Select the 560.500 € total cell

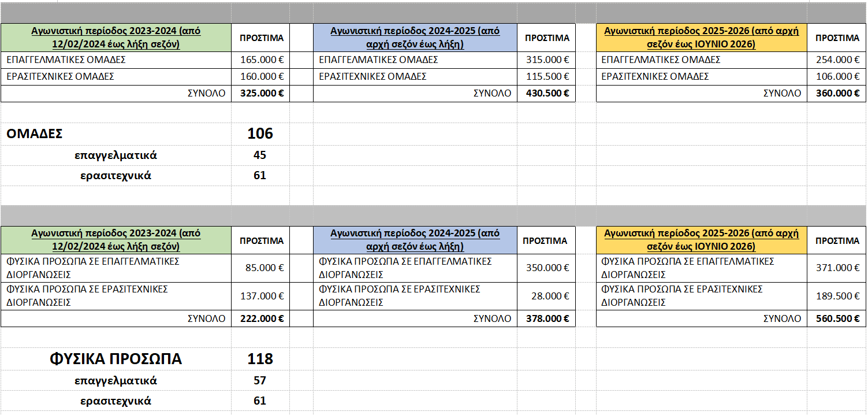836,318
